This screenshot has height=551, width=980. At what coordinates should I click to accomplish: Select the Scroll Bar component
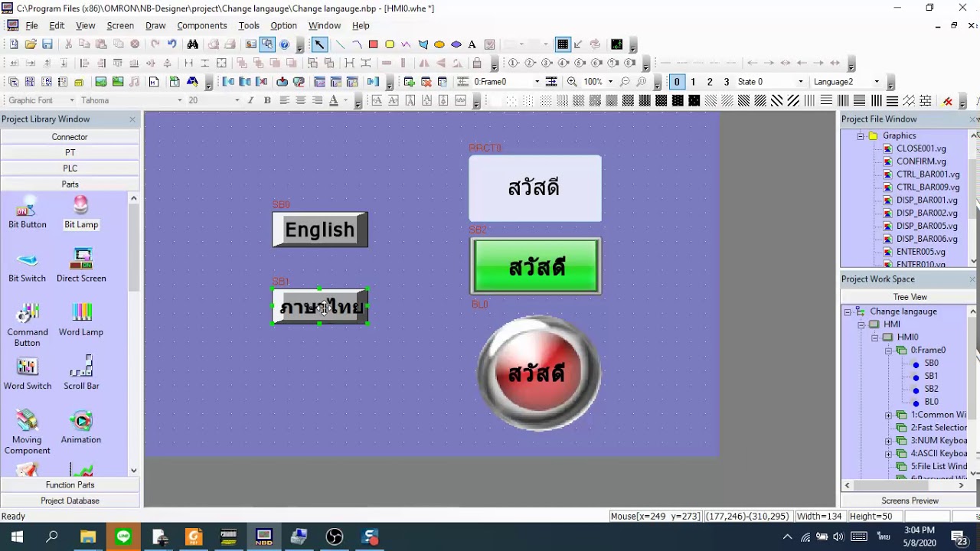coord(81,373)
